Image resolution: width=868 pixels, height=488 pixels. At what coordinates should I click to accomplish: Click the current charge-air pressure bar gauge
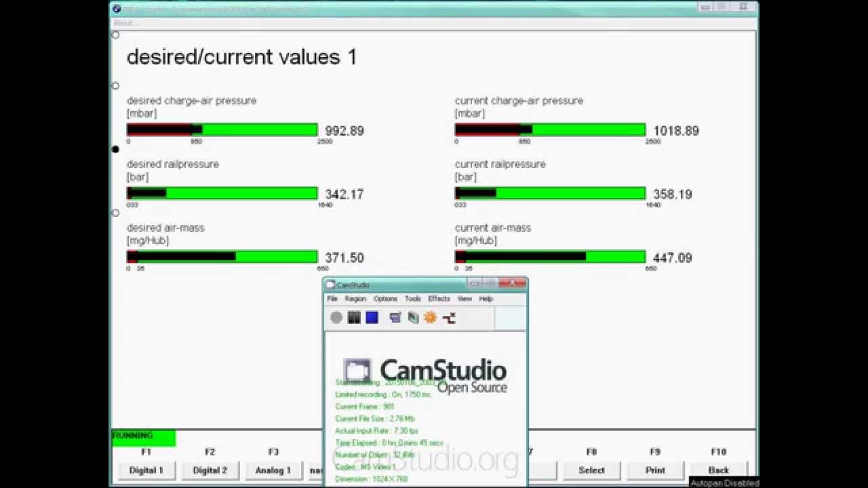(550, 129)
